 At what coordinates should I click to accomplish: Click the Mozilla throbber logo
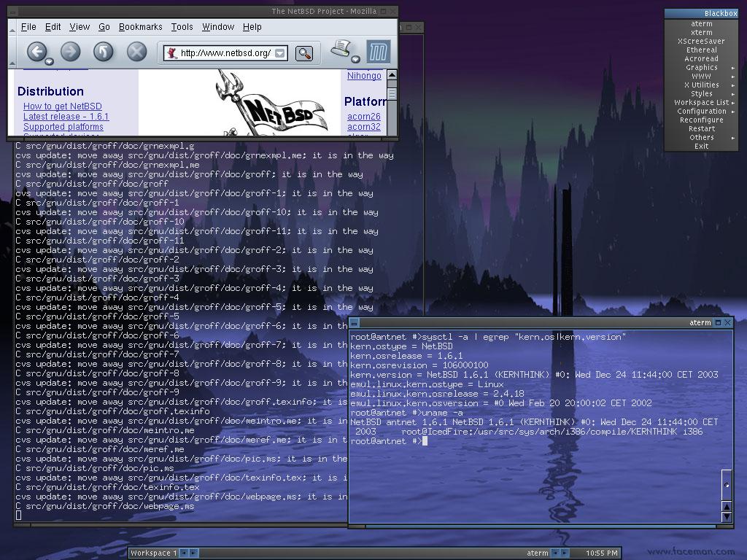(x=379, y=52)
